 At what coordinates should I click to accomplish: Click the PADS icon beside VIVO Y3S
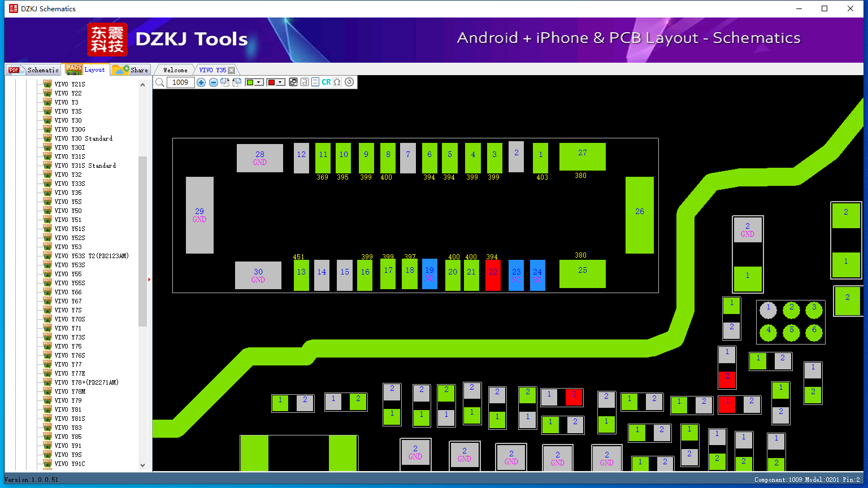tap(47, 111)
